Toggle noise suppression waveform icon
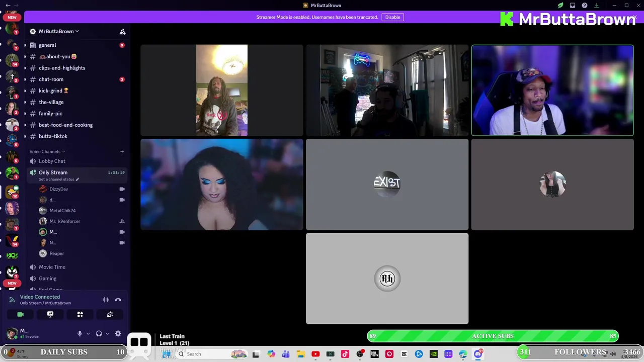Viewport: 644px width, 362px height. (106, 300)
